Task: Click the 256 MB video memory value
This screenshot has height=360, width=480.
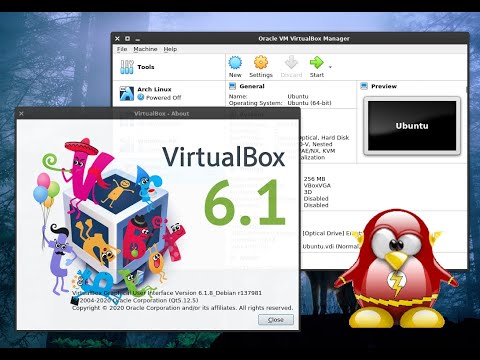Action: point(314,179)
